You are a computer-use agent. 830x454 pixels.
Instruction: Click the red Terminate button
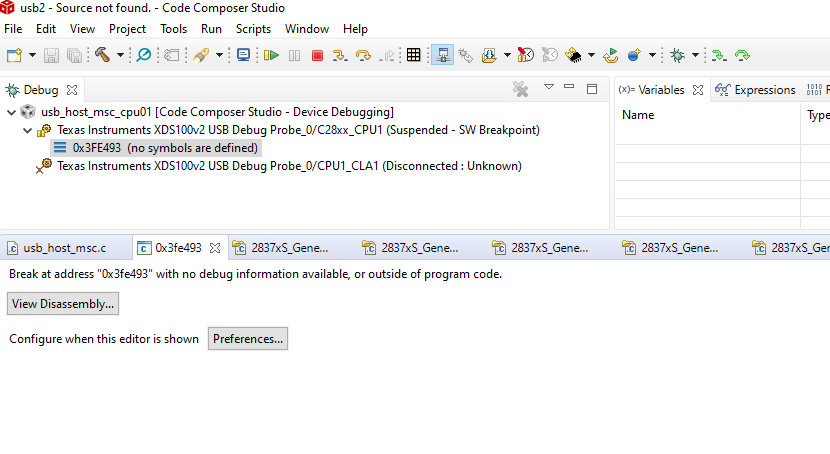[x=317, y=55]
